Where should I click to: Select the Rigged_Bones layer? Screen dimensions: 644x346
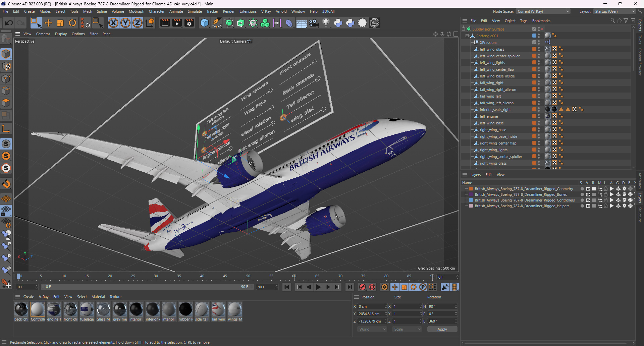click(x=521, y=194)
